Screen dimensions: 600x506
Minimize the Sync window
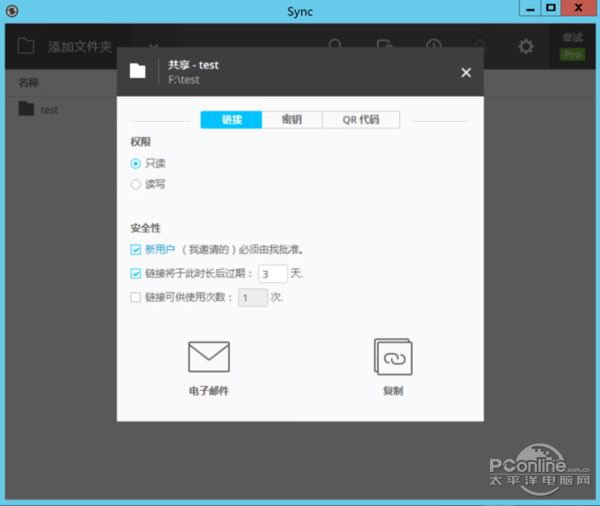coord(530,8)
